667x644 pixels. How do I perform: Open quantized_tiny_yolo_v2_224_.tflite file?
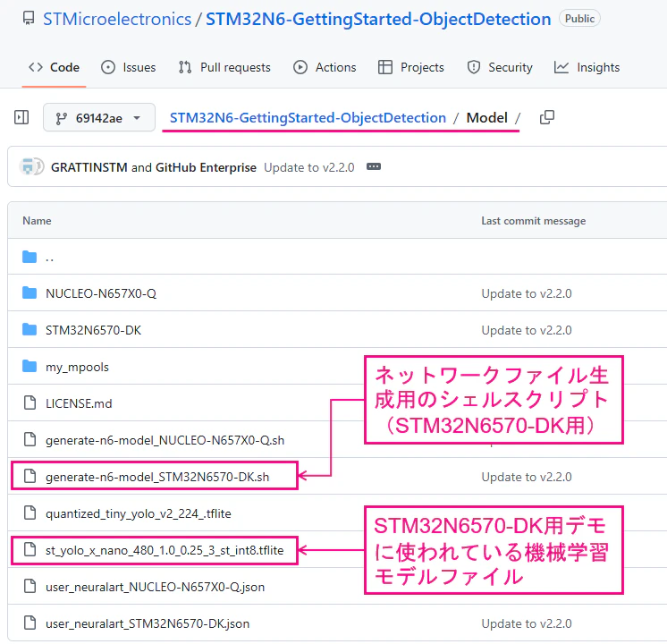click(139, 513)
